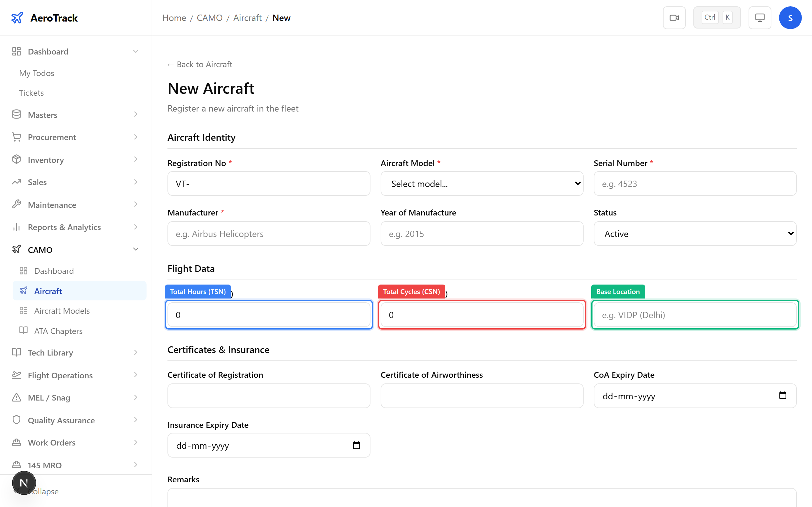This screenshot has width=812, height=507.
Task: Open Maintenance via the wrench icon
Action: 16,205
